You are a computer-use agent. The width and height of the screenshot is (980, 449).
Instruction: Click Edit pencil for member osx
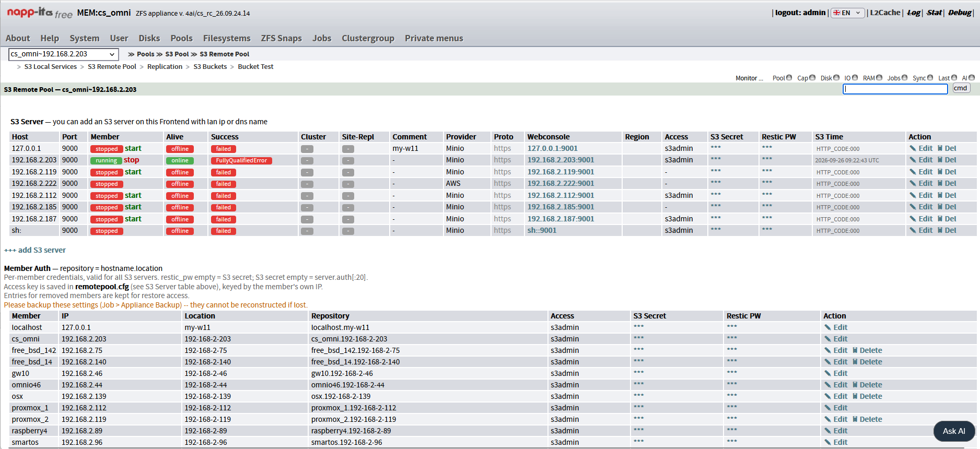pos(827,396)
